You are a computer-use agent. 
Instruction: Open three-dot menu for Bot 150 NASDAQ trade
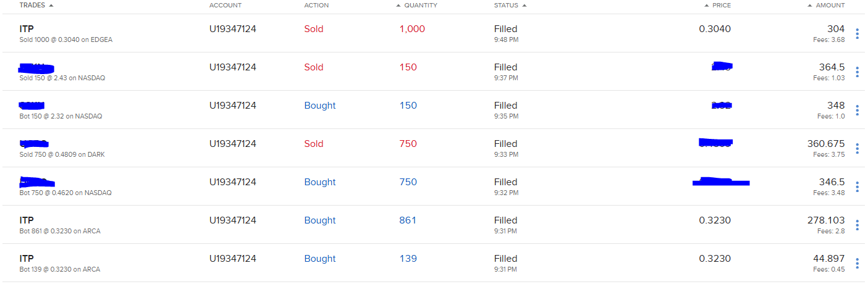pos(857,111)
